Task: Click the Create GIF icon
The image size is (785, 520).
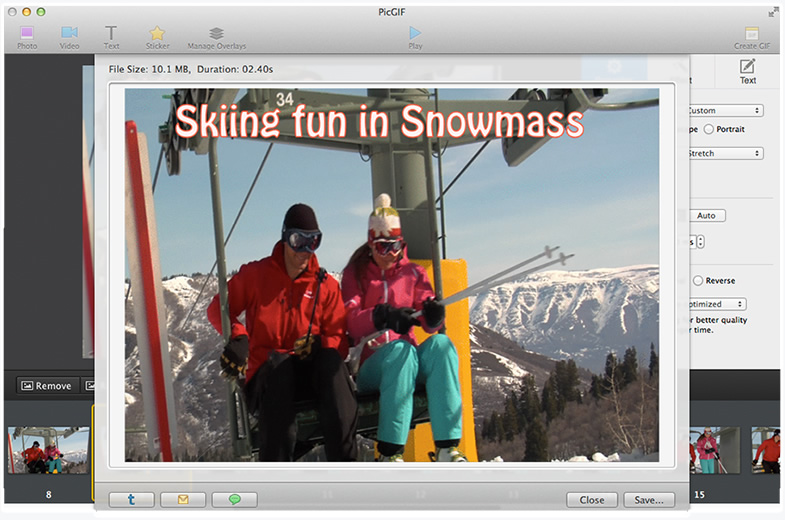Action: (751, 36)
